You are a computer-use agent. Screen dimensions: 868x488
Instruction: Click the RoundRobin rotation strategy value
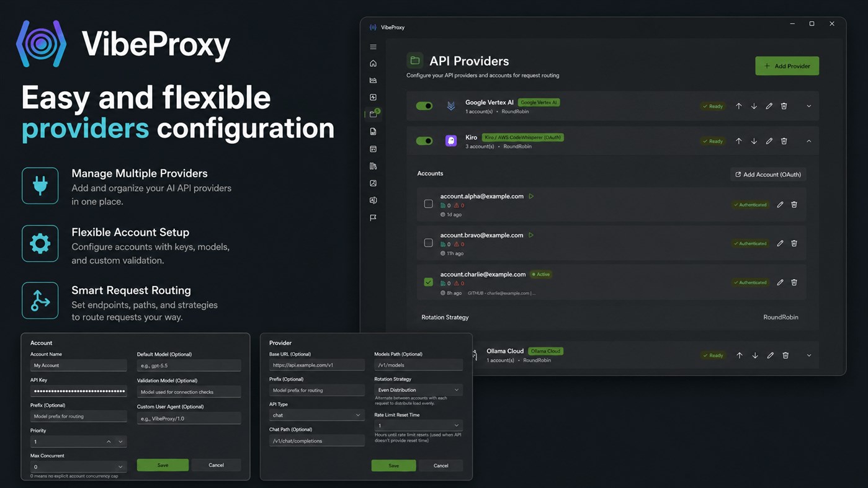pos(781,317)
